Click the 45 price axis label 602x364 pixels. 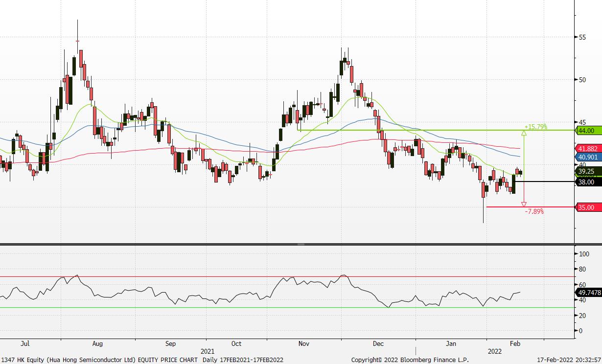click(x=582, y=122)
